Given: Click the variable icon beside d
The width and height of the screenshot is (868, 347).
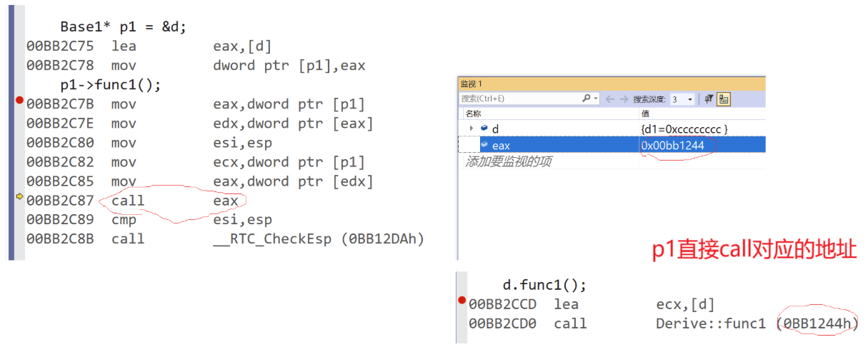Looking at the screenshot, I should (484, 129).
